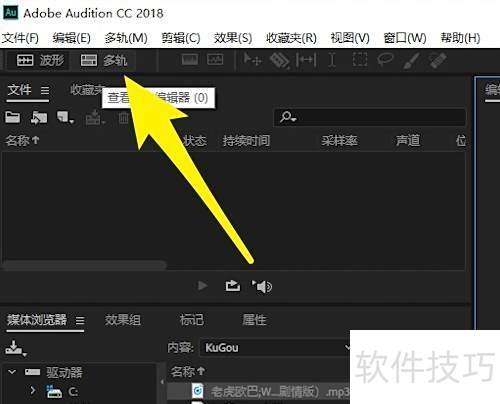The height and width of the screenshot is (404, 500).
Task: Switch to the 标记 tab
Action: [192, 320]
